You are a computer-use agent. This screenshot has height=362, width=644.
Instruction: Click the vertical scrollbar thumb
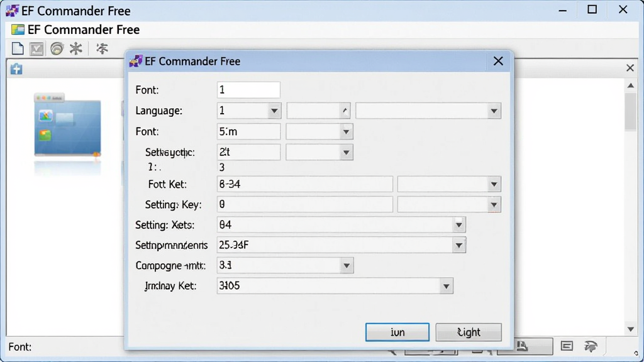click(630, 112)
